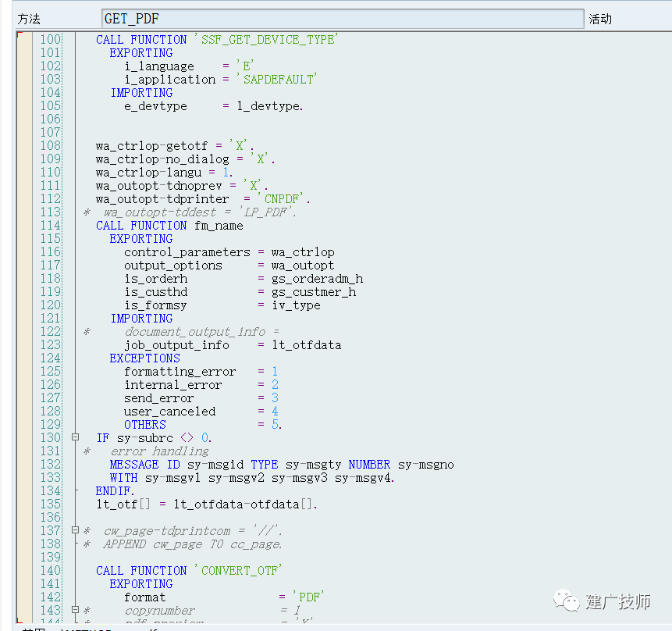Click wa_ctrlop-langu on line 110
The image size is (672, 631).
coord(149,173)
